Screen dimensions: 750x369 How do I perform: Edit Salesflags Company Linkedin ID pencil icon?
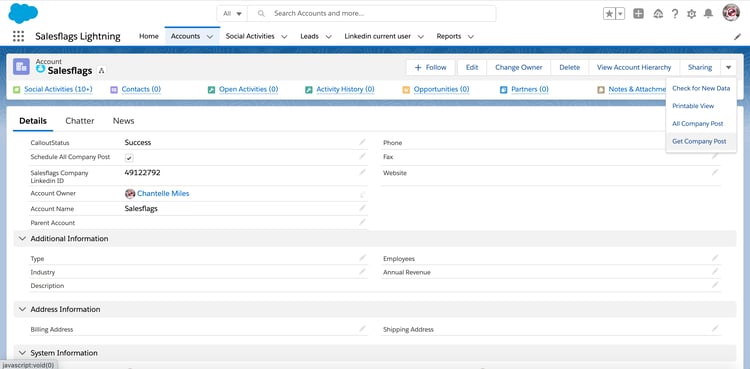[363, 172]
